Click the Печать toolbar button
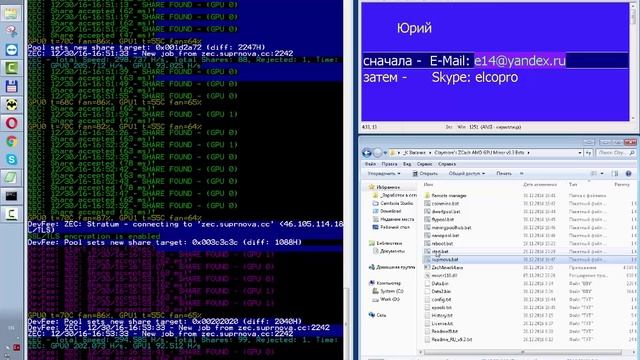The height and width of the screenshot is (360, 640). [x=504, y=173]
